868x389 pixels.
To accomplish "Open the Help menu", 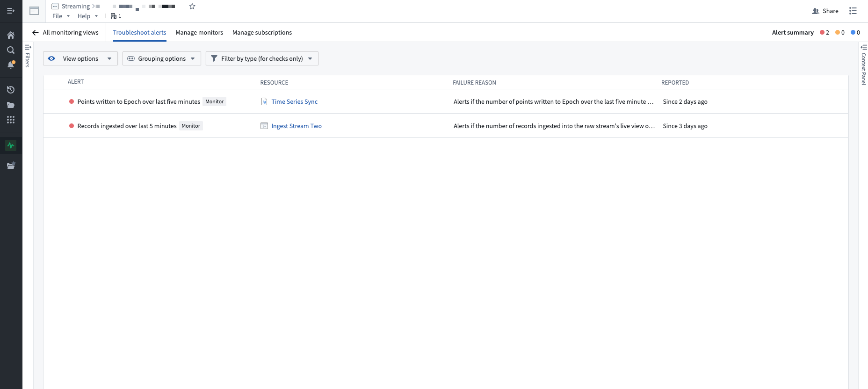I will click(88, 16).
